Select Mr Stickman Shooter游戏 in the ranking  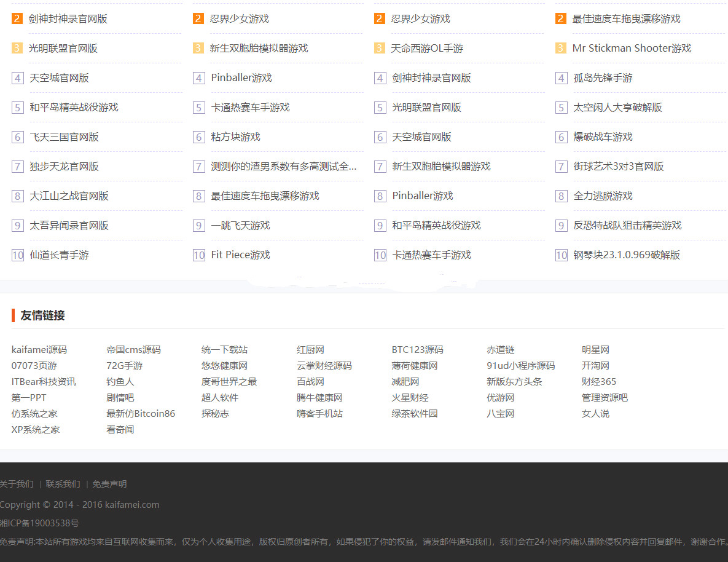coord(632,48)
